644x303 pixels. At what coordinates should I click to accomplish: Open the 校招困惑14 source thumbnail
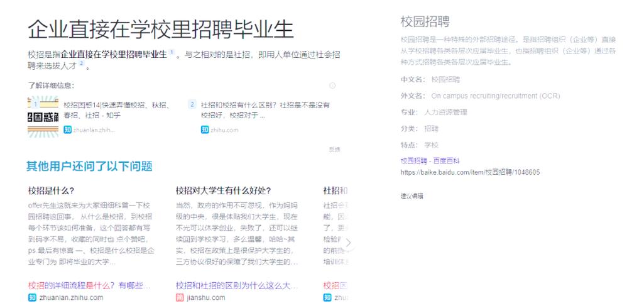pos(43,117)
